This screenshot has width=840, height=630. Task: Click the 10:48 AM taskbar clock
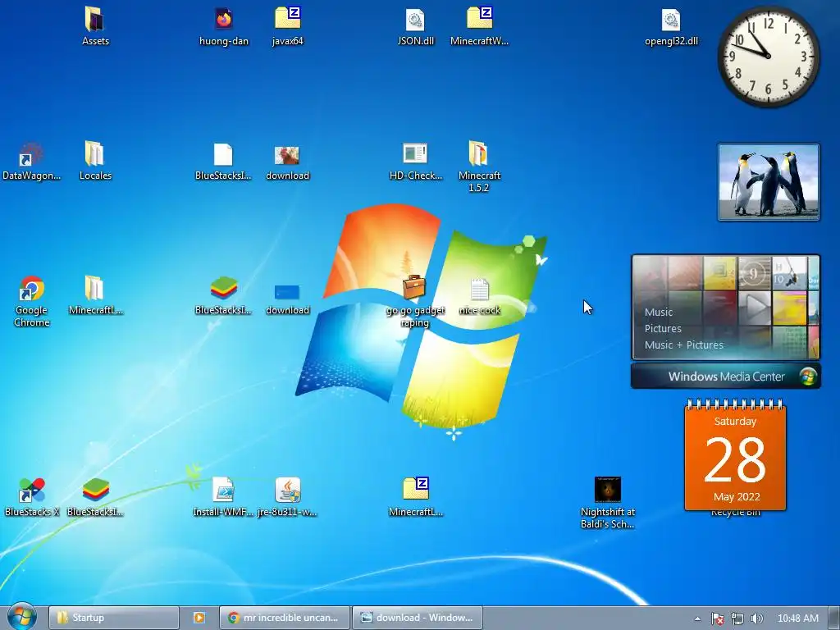pos(797,619)
